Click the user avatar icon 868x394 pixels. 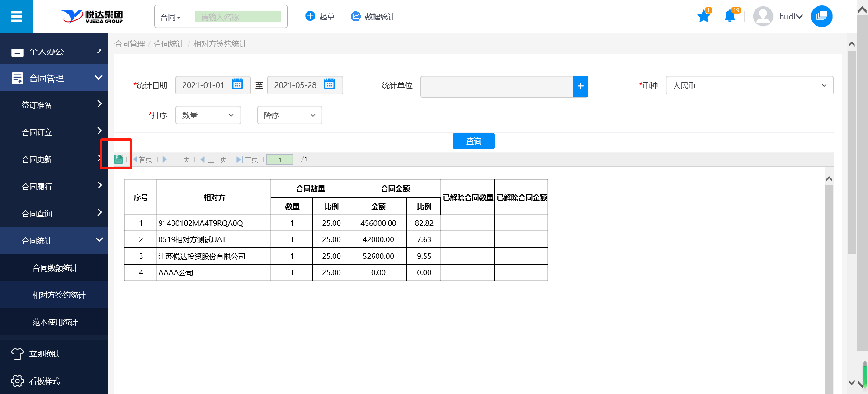click(763, 17)
